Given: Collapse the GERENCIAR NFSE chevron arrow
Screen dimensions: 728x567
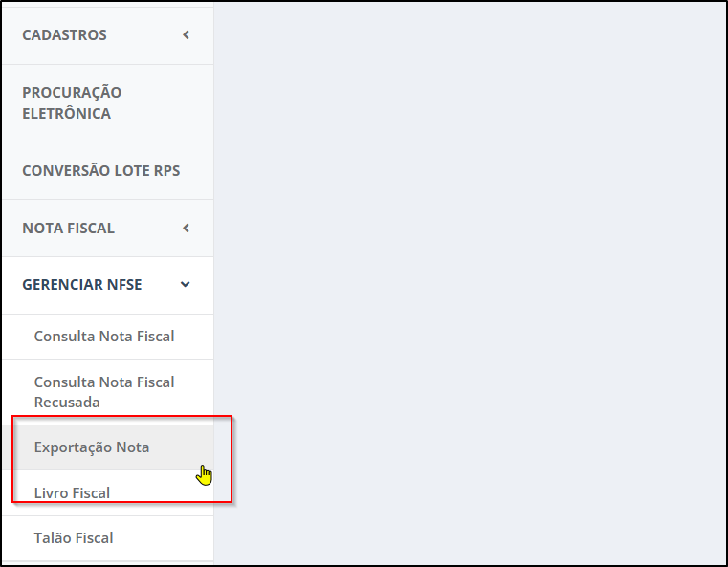Looking at the screenshot, I should pos(186,284).
